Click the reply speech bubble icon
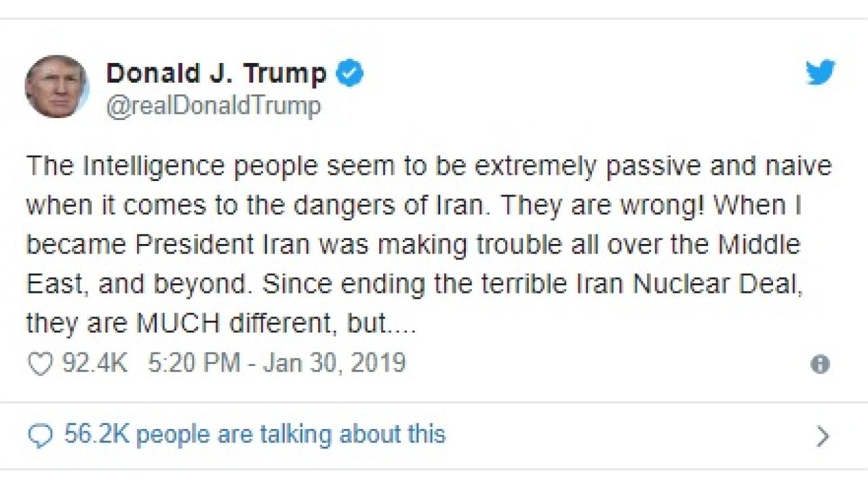The image size is (868, 488). point(40,435)
